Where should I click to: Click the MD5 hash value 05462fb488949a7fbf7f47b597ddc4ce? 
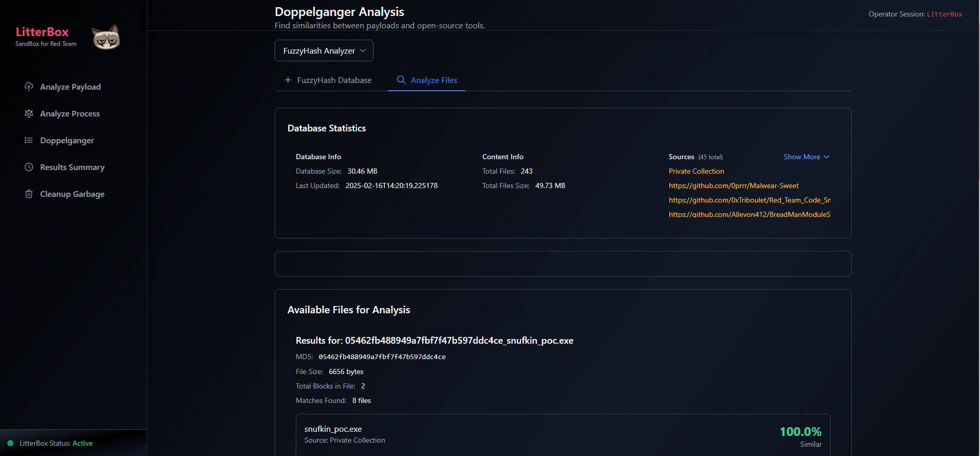(382, 357)
